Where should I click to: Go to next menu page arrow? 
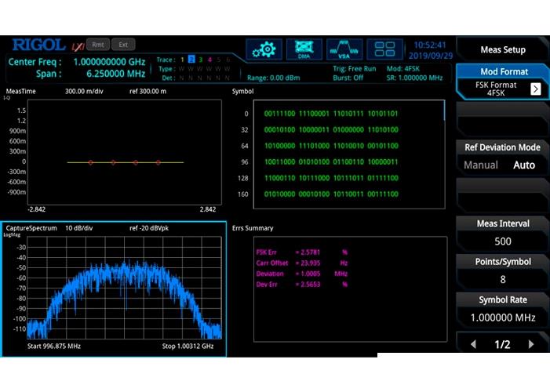tap(531, 344)
